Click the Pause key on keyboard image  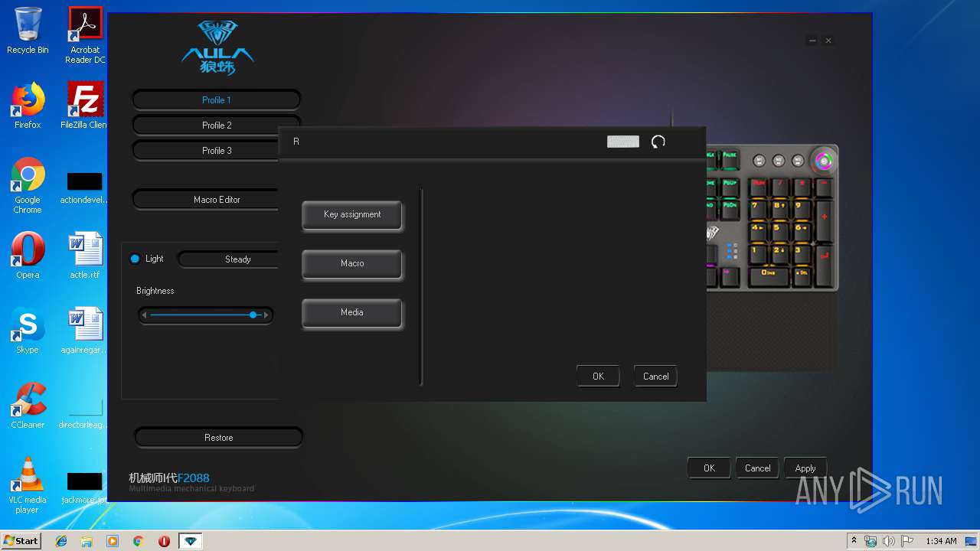tap(730, 159)
